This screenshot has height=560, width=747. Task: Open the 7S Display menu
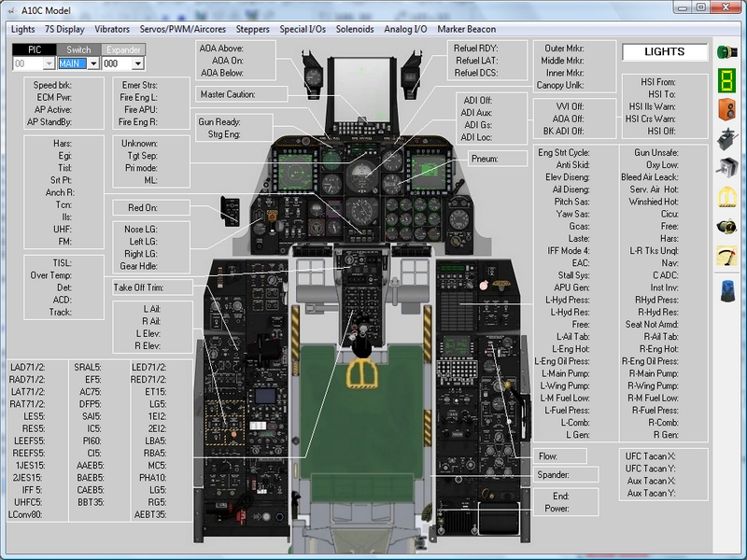pos(64,29)
